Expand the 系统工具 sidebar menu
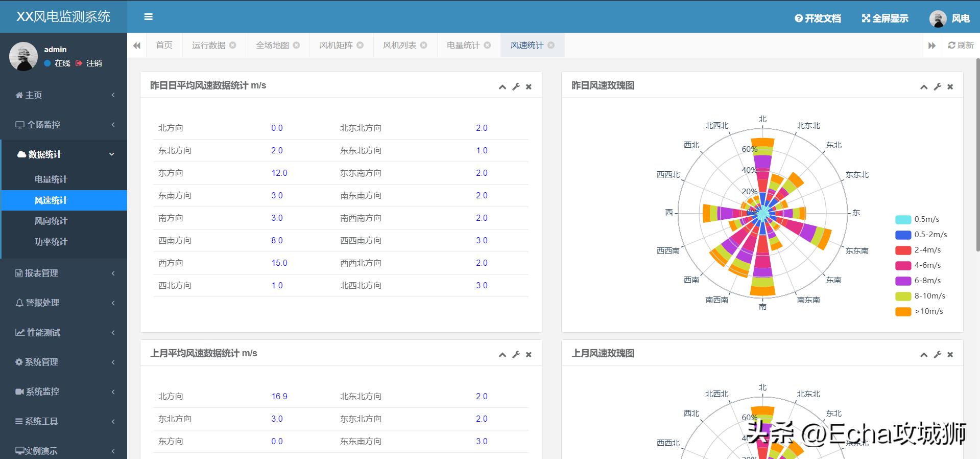Screen dimensions: 980x459 [x=63, y=421]
